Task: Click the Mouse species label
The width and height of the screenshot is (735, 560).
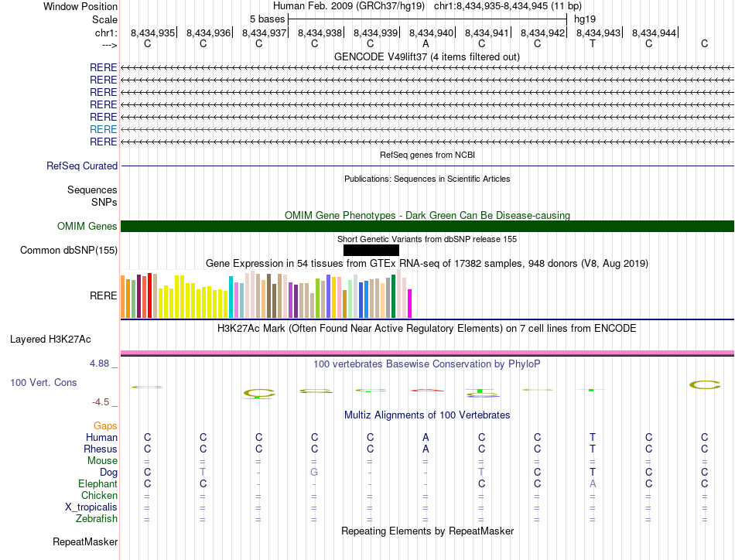Action: [x=102, y=461]
